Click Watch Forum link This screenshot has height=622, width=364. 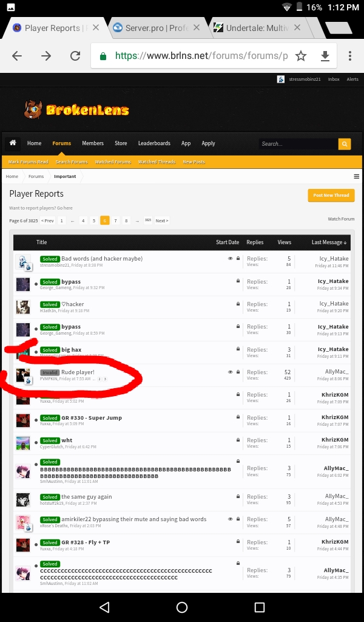pyautogui.click(x=341, y=219)
